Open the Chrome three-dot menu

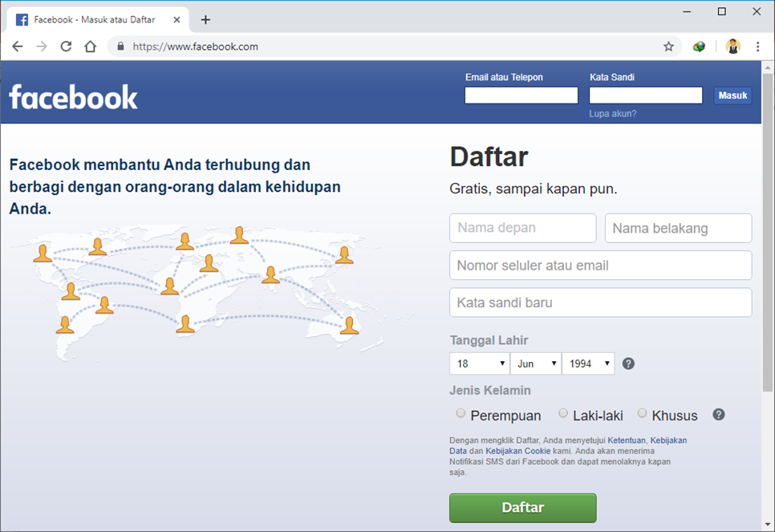[757, 47]
